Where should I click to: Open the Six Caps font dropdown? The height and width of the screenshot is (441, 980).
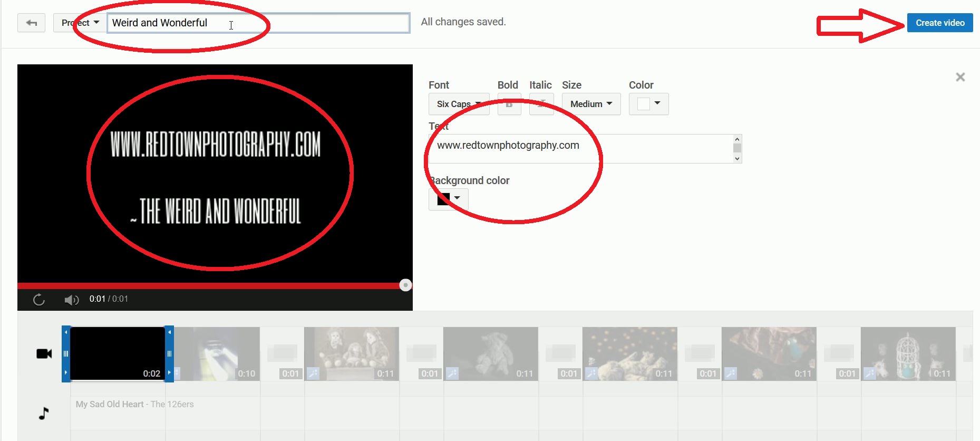[x=459, y=104]
